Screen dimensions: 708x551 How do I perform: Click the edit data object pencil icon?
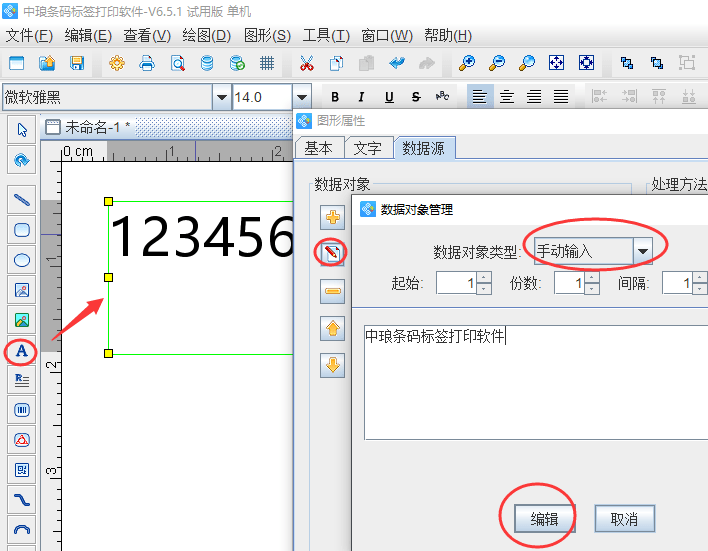tap(333, 253)
